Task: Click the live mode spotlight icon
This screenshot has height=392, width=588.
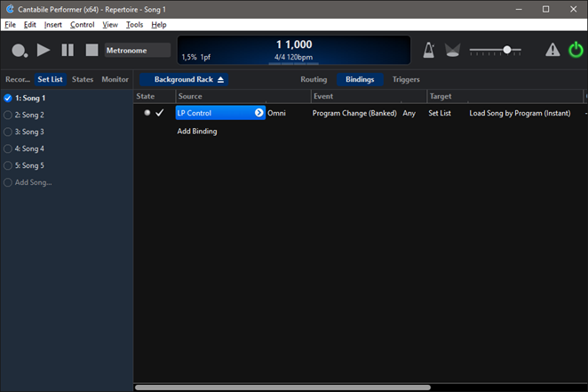Action: click(452, 51)
